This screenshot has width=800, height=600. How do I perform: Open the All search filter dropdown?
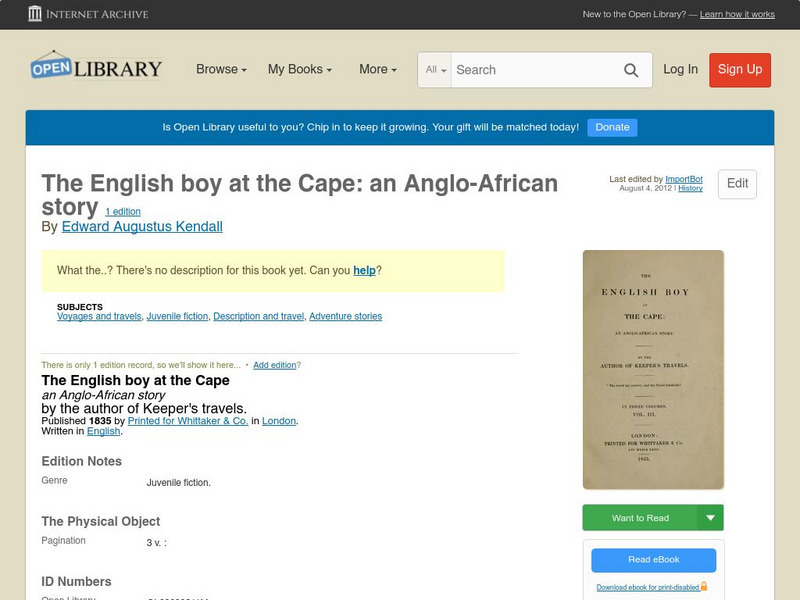[x=436, y=70]
